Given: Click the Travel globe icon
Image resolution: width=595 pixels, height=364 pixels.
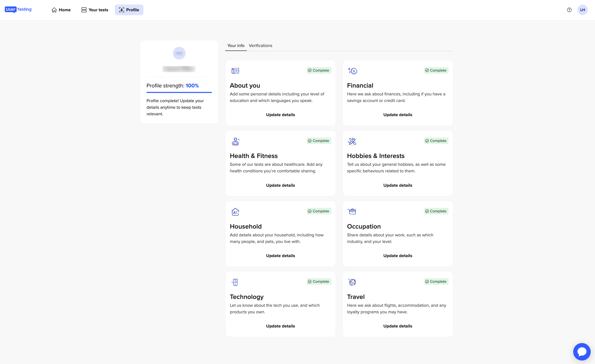Looking at the screenshot, I should click(352, 282).
